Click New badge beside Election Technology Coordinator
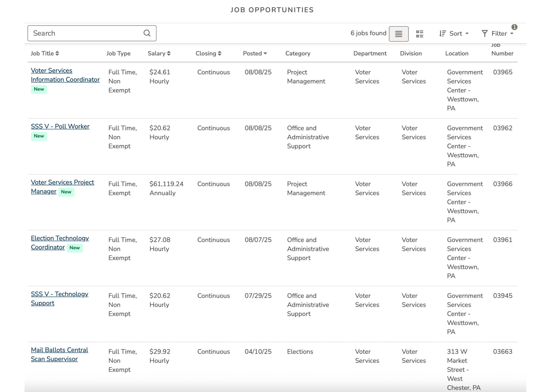Viewport: 549px width, 392px height. [x=75, y=248]
